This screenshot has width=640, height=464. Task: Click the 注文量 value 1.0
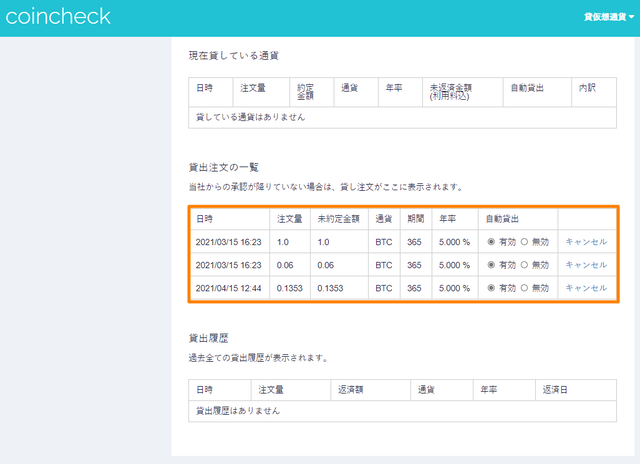[283, 242]
